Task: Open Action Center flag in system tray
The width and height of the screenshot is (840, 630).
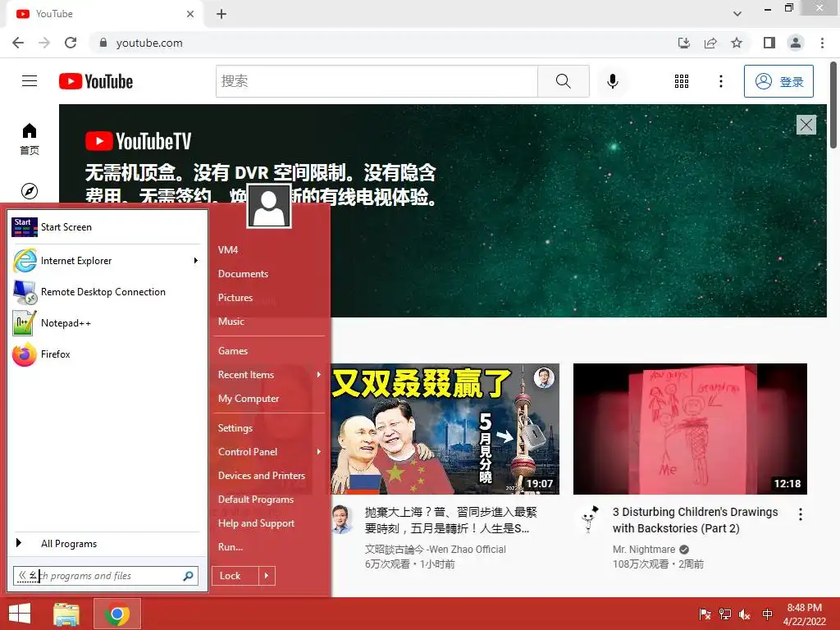Action: click(x=705, y=614)
